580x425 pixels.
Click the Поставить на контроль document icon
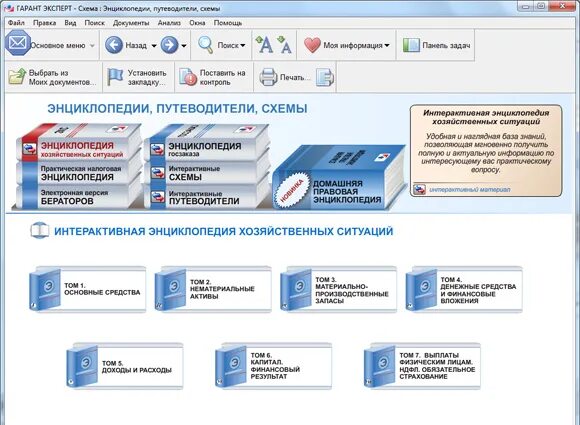click(188, 77)
